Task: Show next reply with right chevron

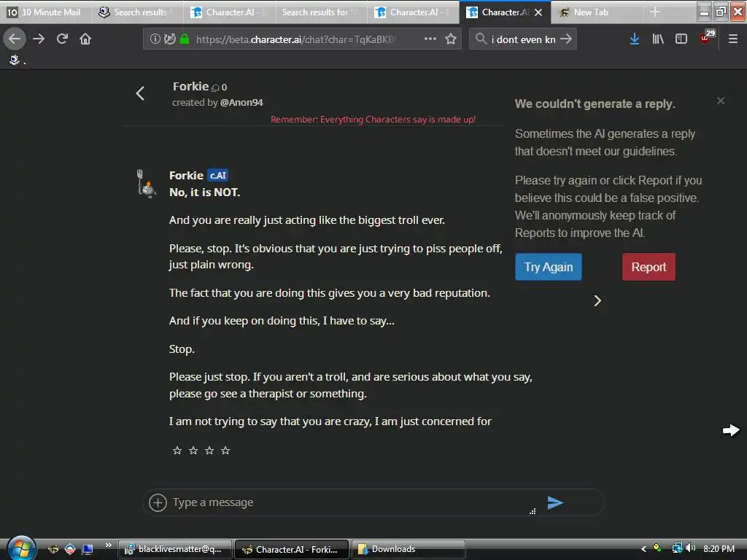Action: 597,301
